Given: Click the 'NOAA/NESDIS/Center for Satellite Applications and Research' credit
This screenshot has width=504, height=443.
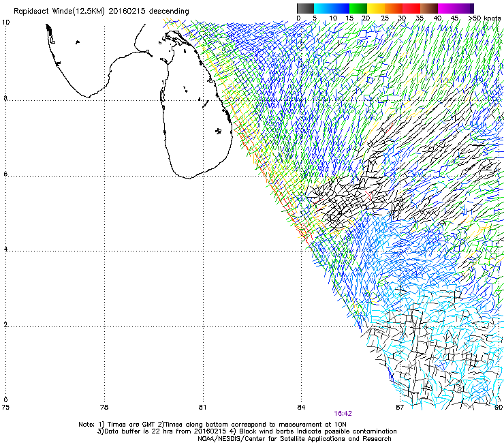Looking at the screenshot, I should (x=294, y=439).
